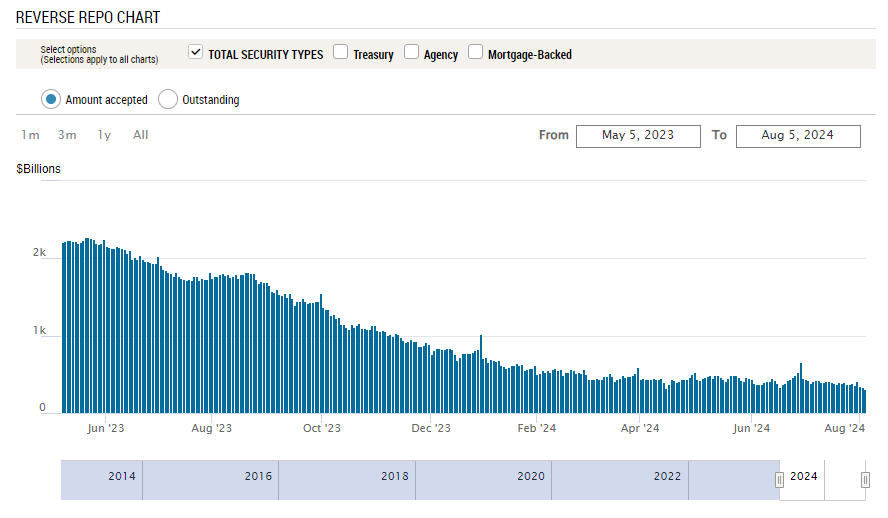Select the 1y time range
888x518 pixels.
pyautogui.click(x=104, y=135)
